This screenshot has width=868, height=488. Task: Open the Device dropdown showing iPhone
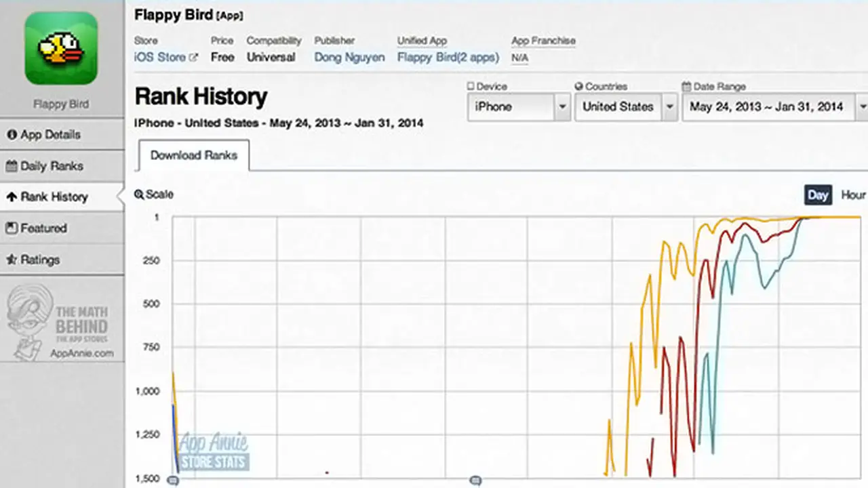pyautogui.click(x=519, y=107)
